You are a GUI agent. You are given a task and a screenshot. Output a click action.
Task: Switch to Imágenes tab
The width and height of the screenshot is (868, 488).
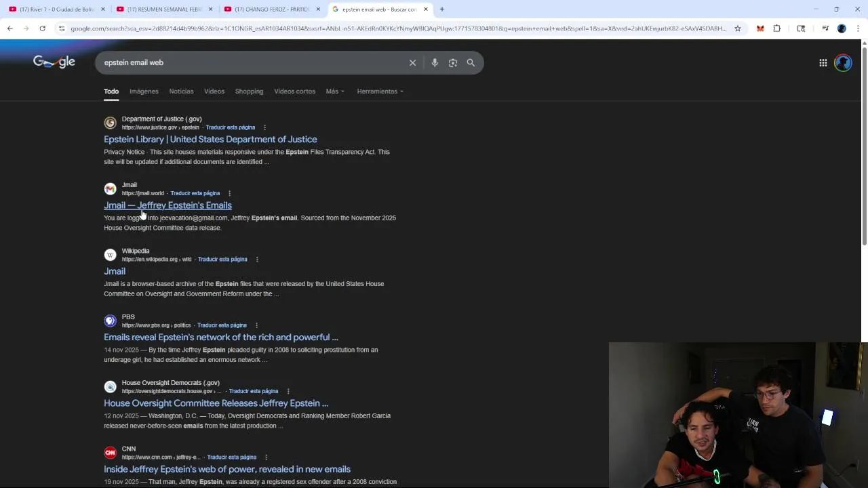pyautogui.click(x=144, y=91)
